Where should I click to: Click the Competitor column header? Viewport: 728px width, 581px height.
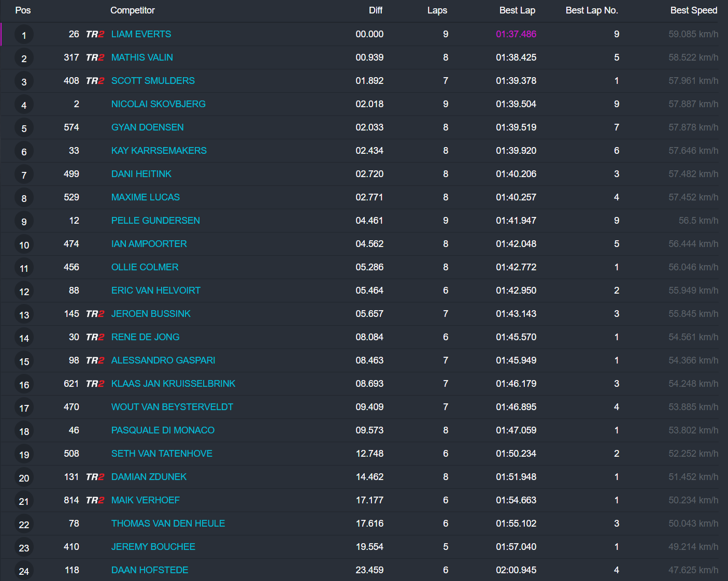pos(132,10)
